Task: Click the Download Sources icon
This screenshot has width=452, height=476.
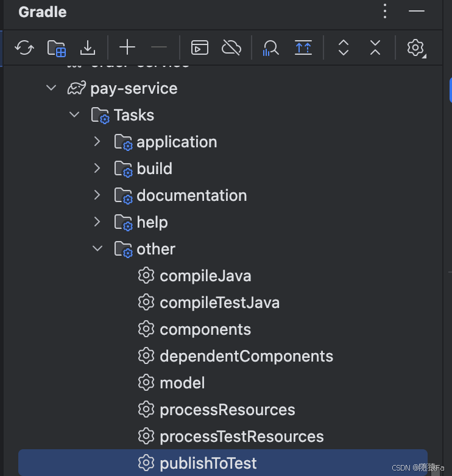Action: [x=88, y=47]
